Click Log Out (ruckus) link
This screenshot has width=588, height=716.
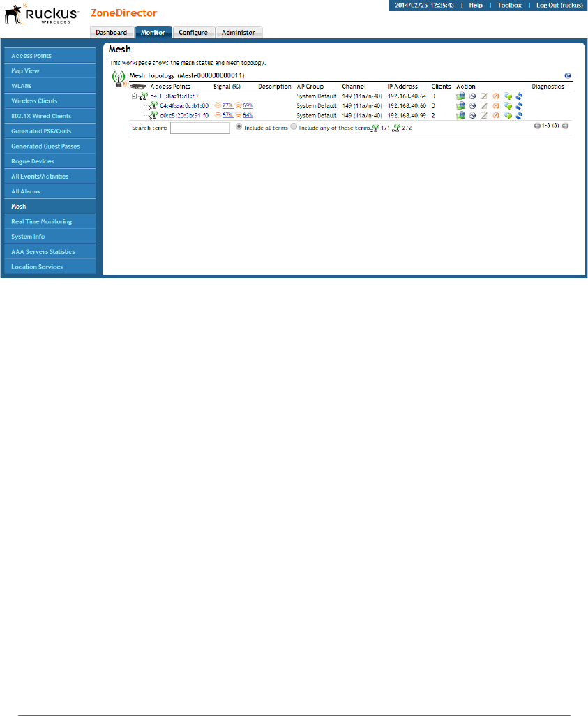pos(559,5)
